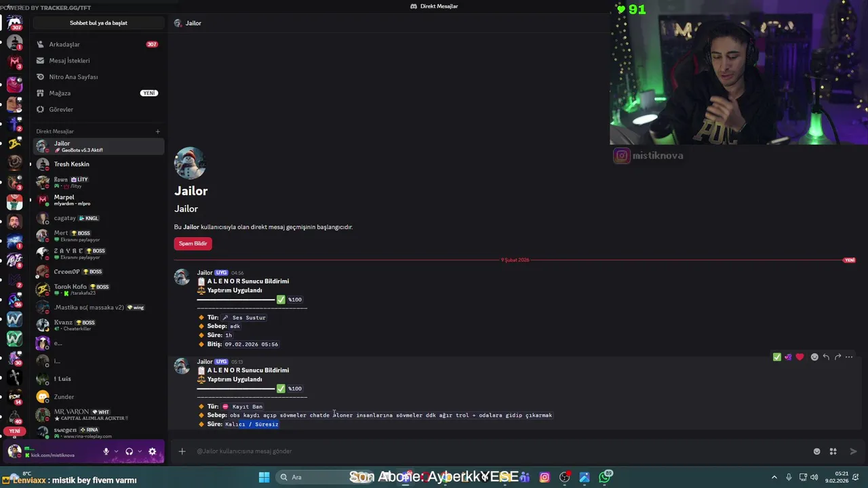Open the apps launcher icon in the message bar
The height and width of the screenshot is (488, 868).
coord(833,451)
